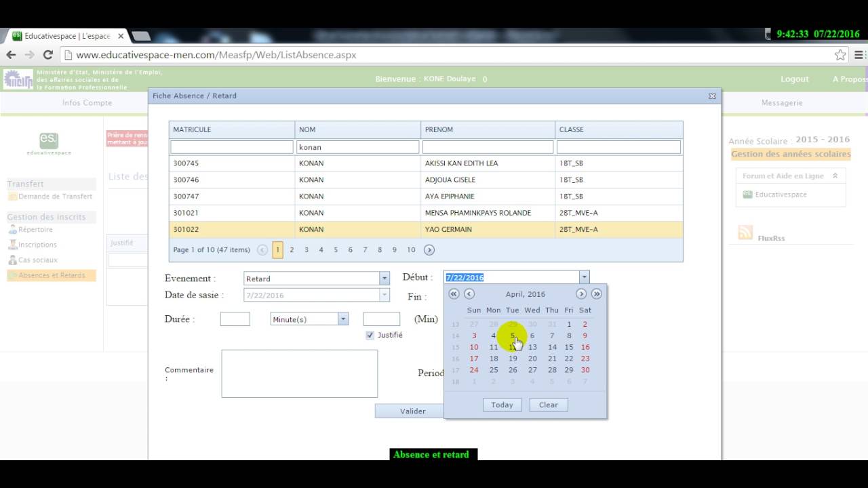
Task: Go to previous pager page arrow
Action: point(262,250)
